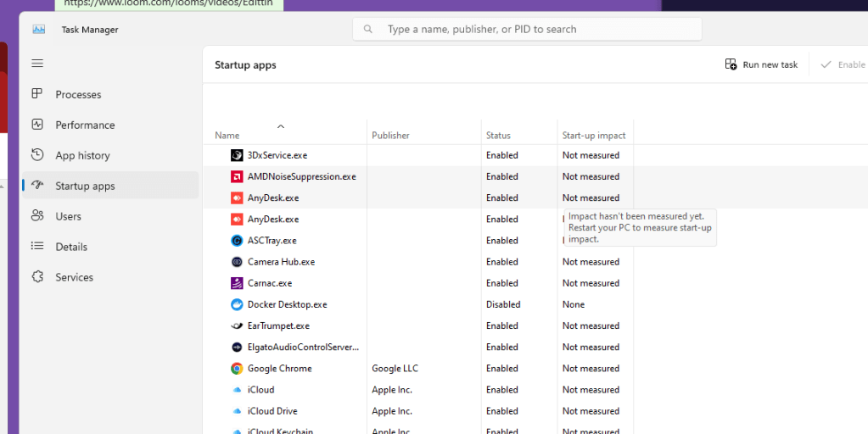
Task: Click the None start-up impact value
Action: [x=574, y=304]
